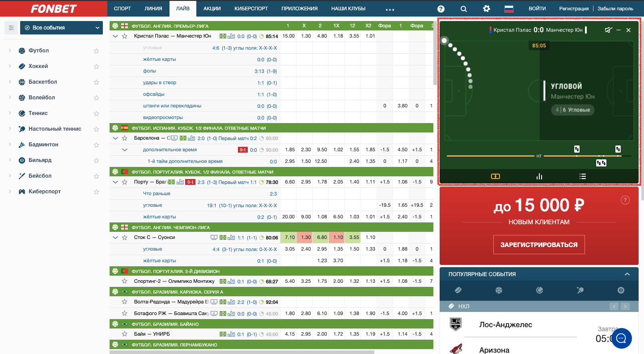
Task: Expand Баскетбол category in sidebar
Action: (x=10, y=82)
